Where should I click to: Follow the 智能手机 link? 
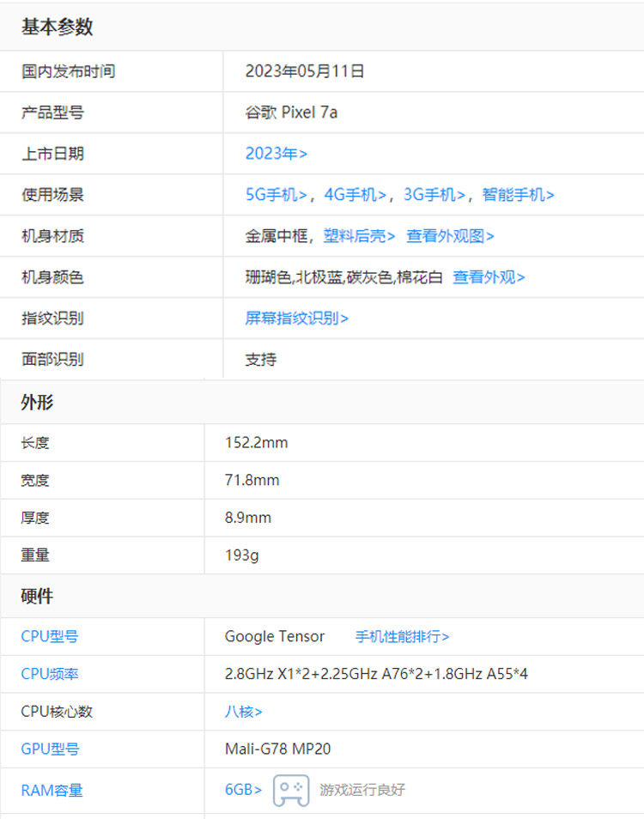pyautogui.click(x=518, y=195)
